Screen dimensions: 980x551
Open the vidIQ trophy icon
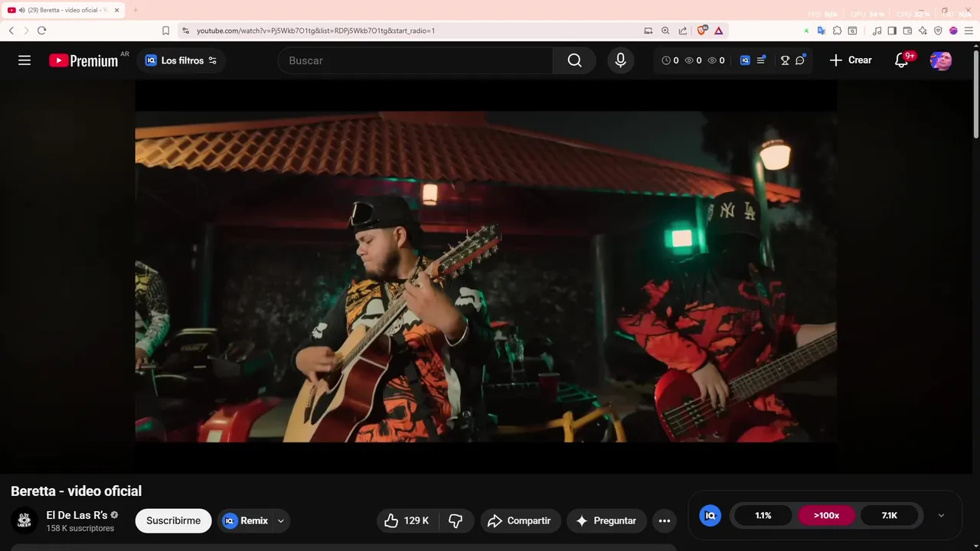[x=785, y=60]
